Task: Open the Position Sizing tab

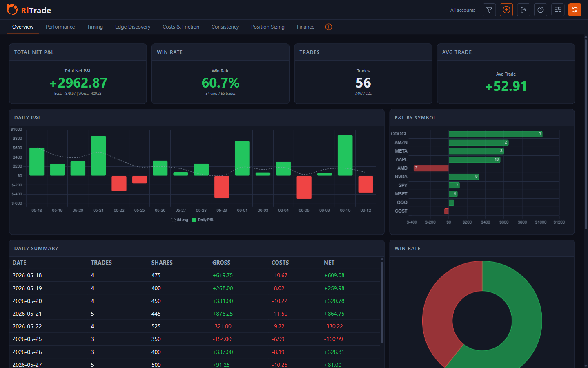Action: point(268,27)
